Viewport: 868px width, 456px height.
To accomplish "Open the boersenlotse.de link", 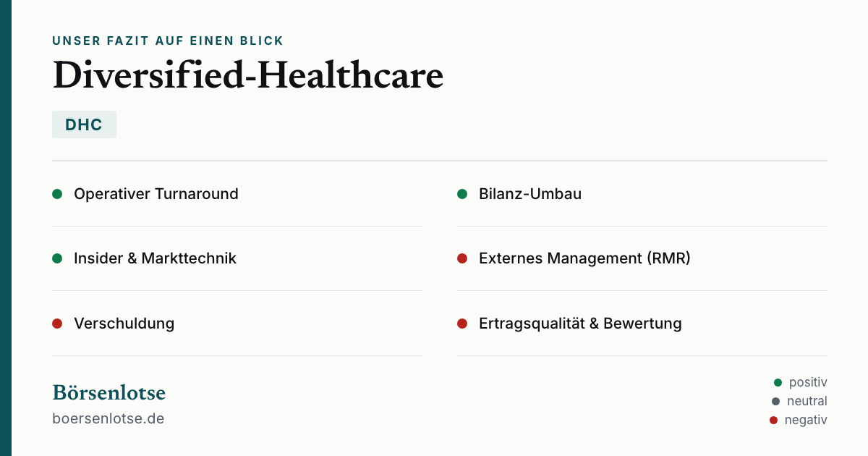I will (x=109, y=418).
